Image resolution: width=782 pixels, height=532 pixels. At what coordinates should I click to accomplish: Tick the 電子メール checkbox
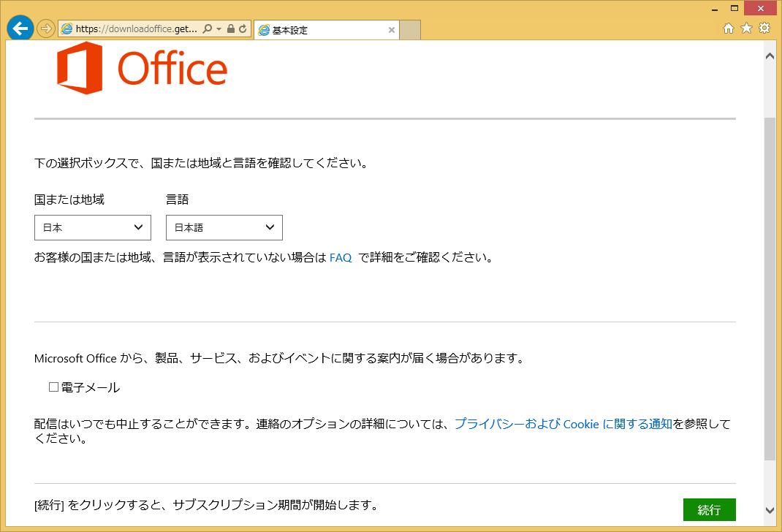[x=53, y=387]
